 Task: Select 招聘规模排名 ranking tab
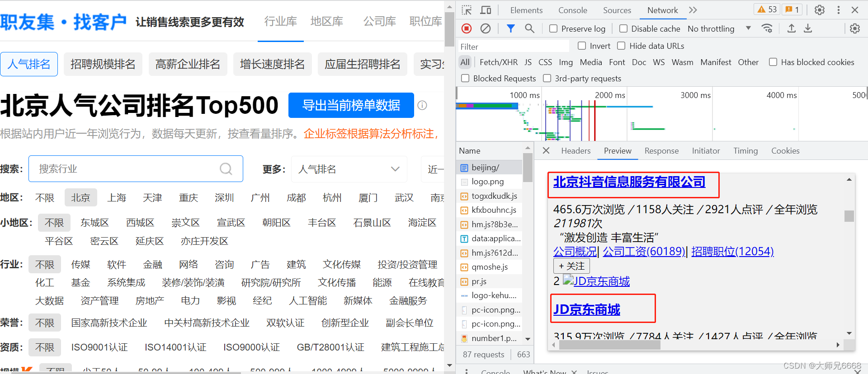click(103, 64)
